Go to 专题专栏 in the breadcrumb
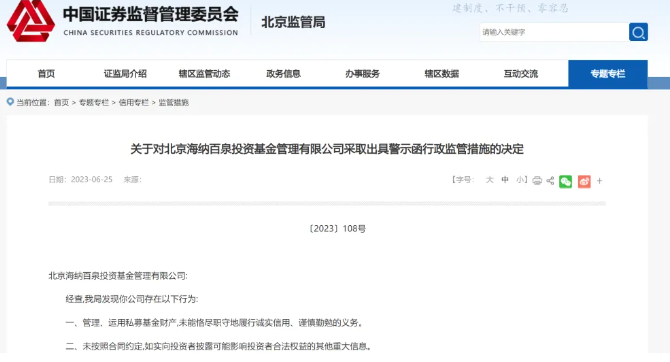This screenshot has height=362, width=670. click(94, 102)
